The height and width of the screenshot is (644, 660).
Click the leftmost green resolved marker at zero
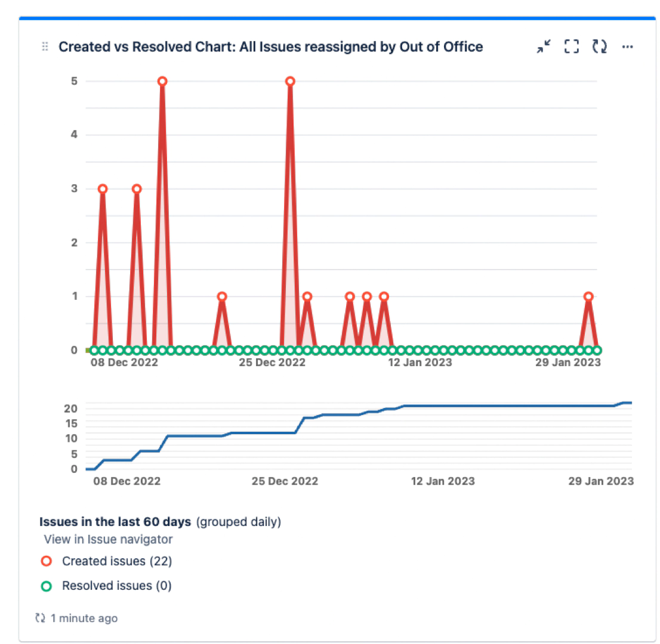point(94,350)
